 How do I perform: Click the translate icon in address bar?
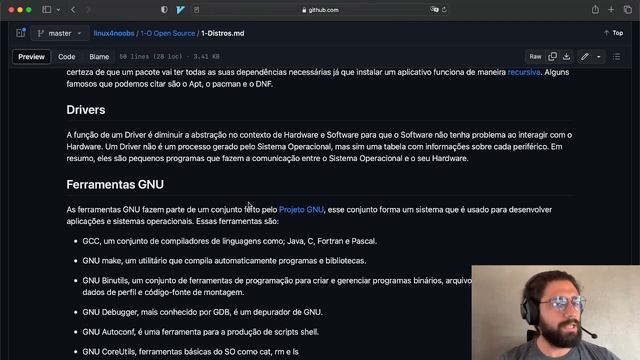pos(434,9)
